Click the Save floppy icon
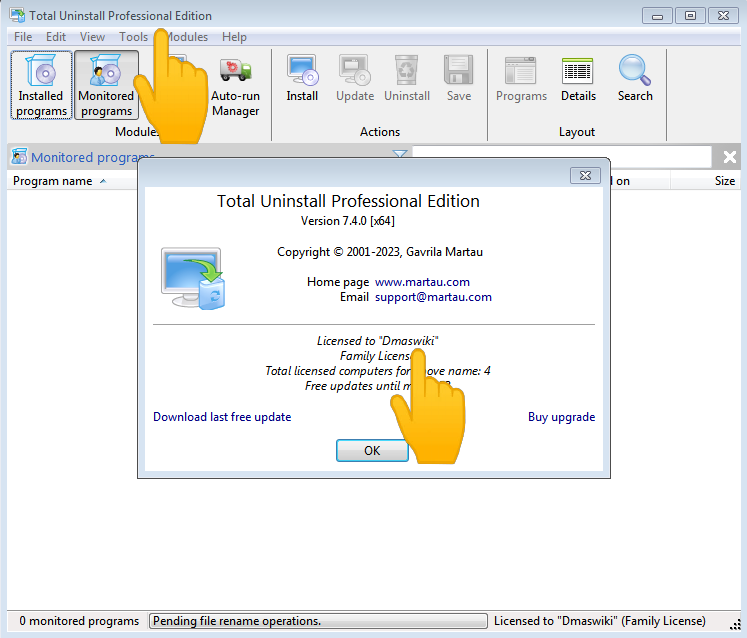 pyautogui.click(x=459, y=79)
